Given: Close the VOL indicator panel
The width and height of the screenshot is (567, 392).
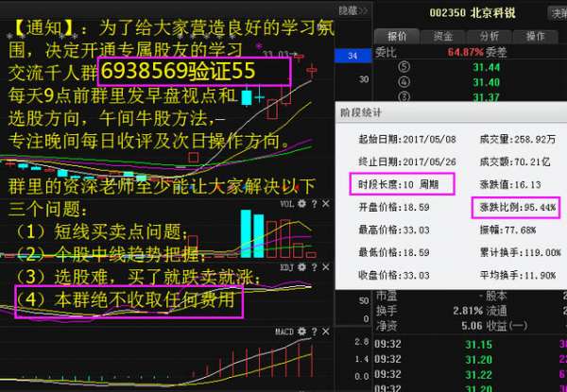Looking at the screenshot, I should (326, 204).
